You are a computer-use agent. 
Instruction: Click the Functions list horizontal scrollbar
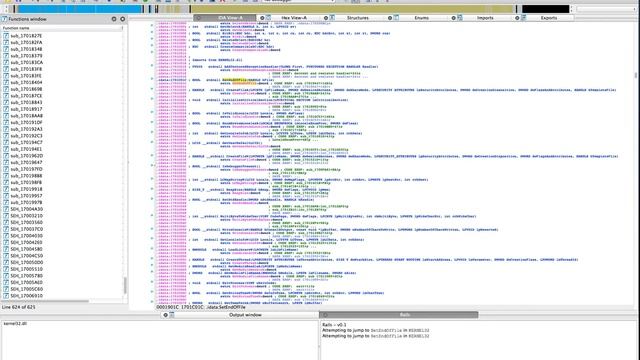(x=45, y=302)
